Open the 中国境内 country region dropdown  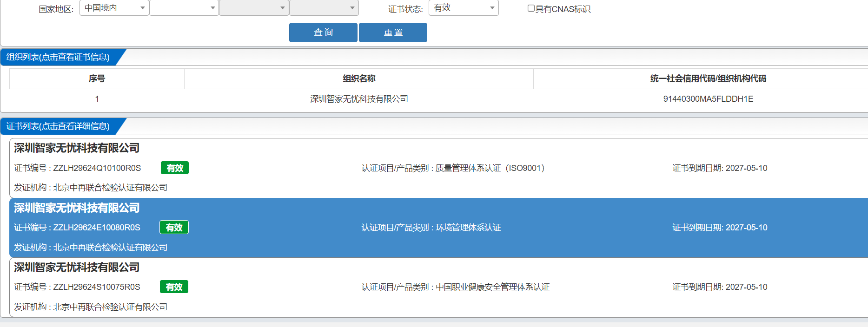(114, 8)
